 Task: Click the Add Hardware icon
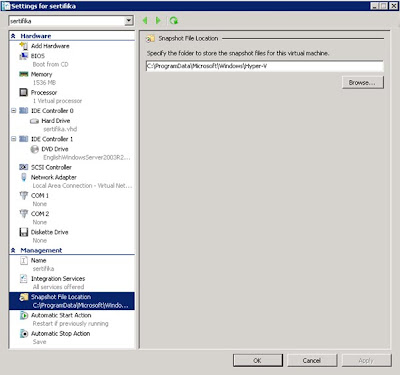24,46
